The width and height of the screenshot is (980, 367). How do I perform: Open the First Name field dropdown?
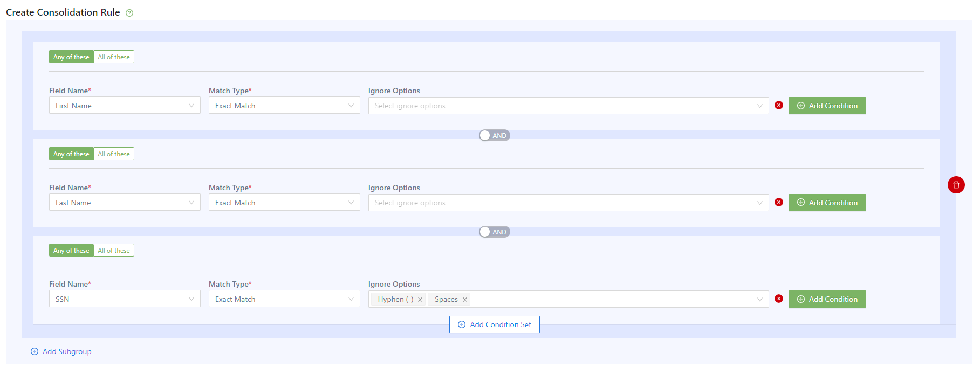point(124,106)
